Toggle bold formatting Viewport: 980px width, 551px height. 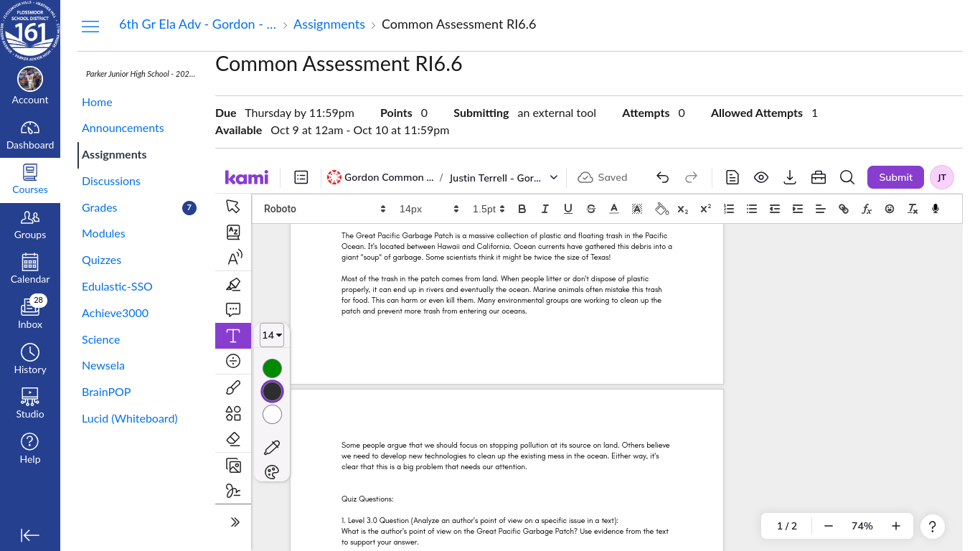click(x=522, y=209)
